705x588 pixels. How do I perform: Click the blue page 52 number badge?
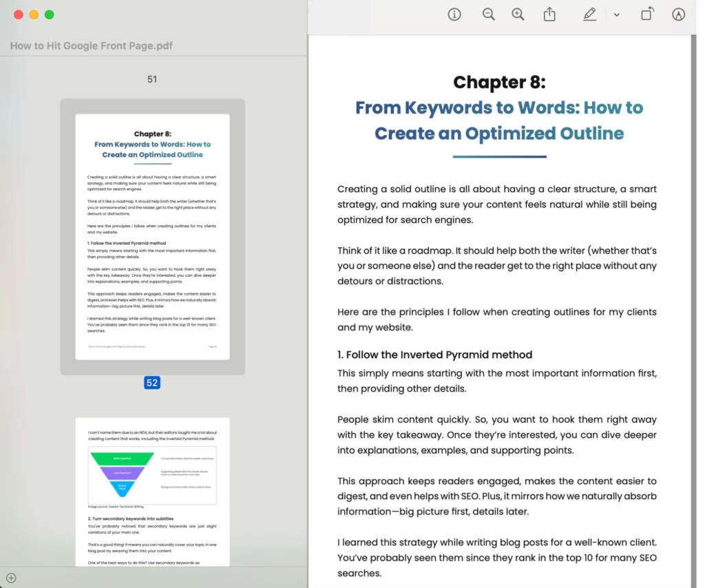coord(151,382)
